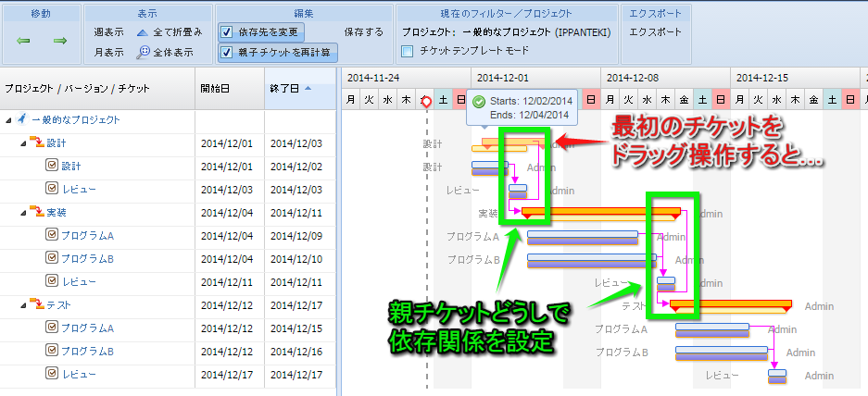The width and height of the screenshot is (868, 396).
Task: Switch to week view (週表示)
Action: pyautogui.click(x=109, y=31)
